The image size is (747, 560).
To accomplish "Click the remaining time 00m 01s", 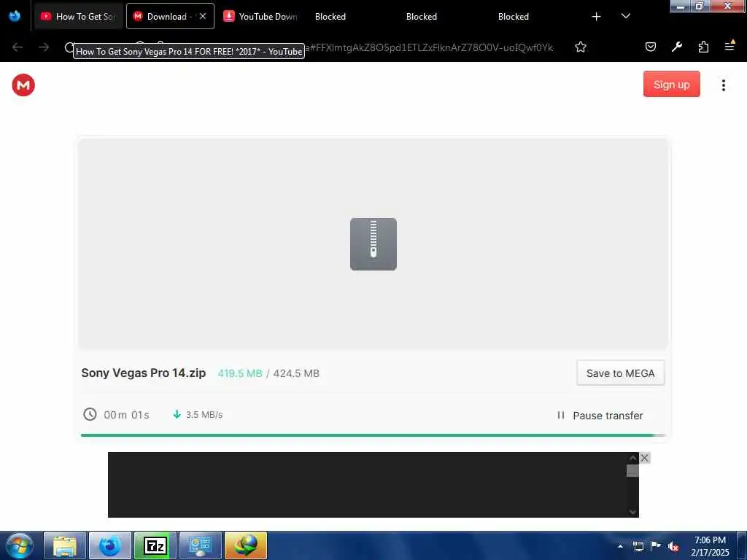I will click(127, 415).
